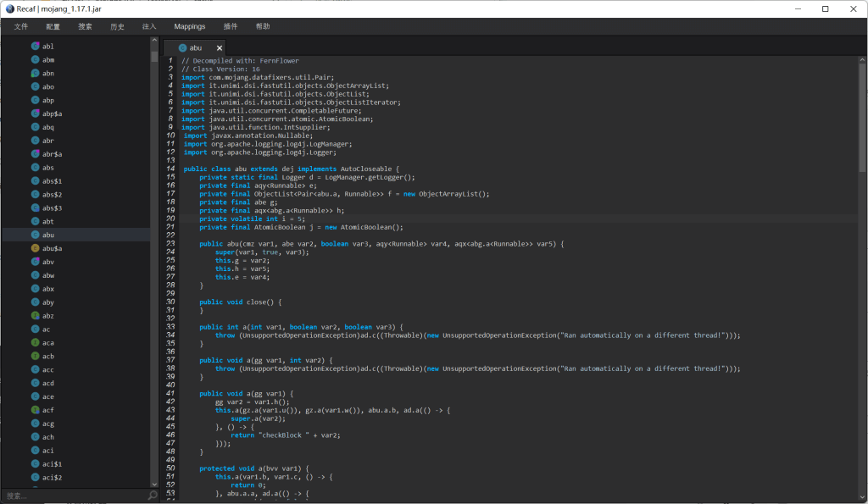868x504 pixels.
Task: Click the magnifier icon in the sidebar search bar
Action: (153, 495)
